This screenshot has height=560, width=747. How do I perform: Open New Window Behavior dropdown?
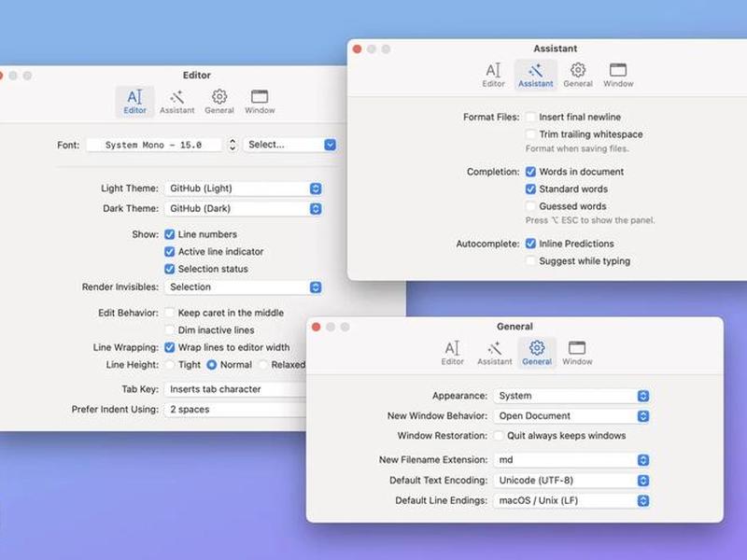click(x=571, y=416)
